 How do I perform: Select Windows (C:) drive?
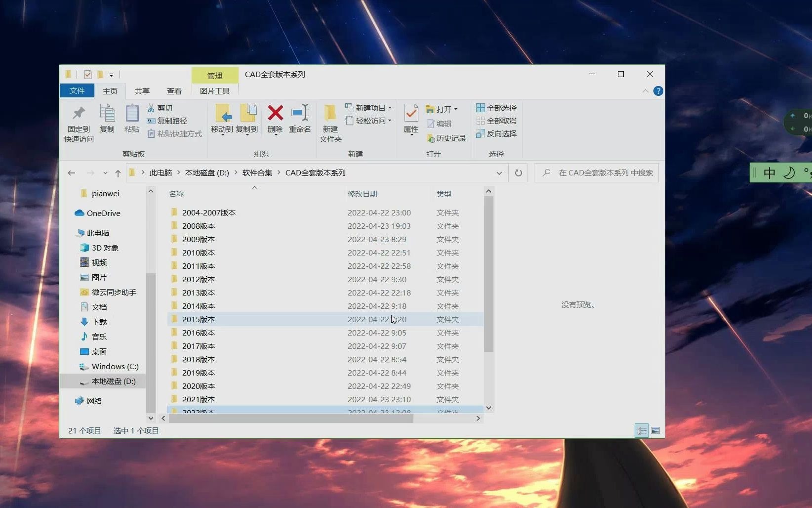coord(109,366)
